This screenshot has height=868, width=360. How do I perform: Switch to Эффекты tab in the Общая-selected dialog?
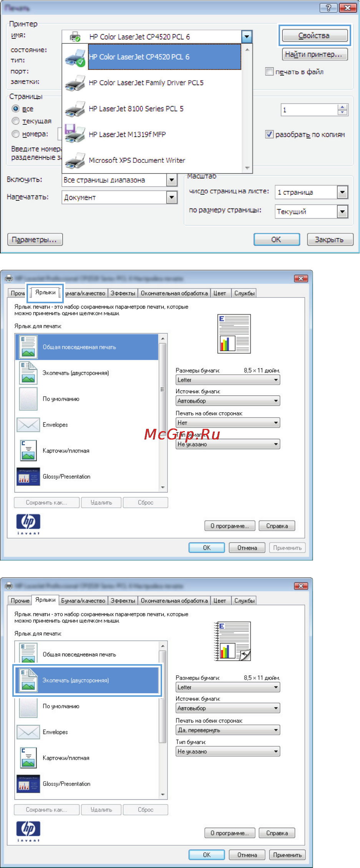pos(123,293)
